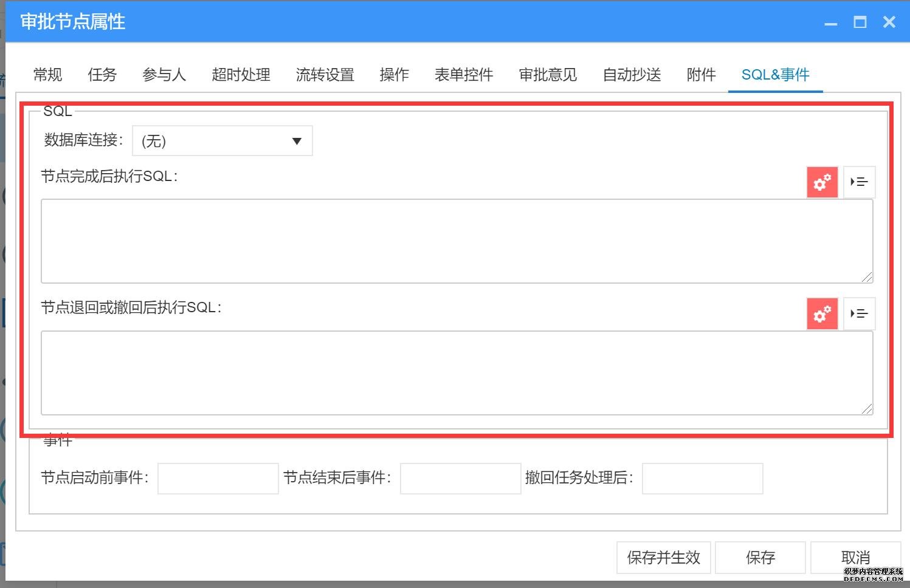
Task: Minimize the 审批节点属性 dialog window
Action: (x=830, y=23)
